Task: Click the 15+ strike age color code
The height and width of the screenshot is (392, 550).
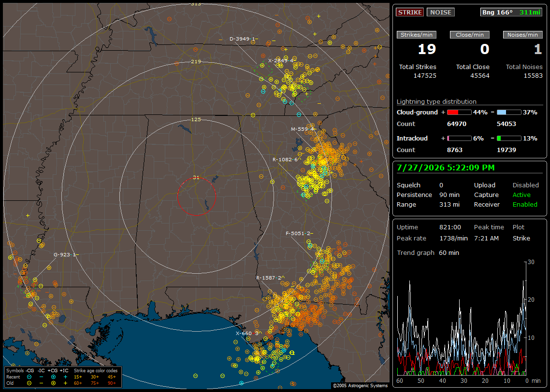Action: pos(78,377)
